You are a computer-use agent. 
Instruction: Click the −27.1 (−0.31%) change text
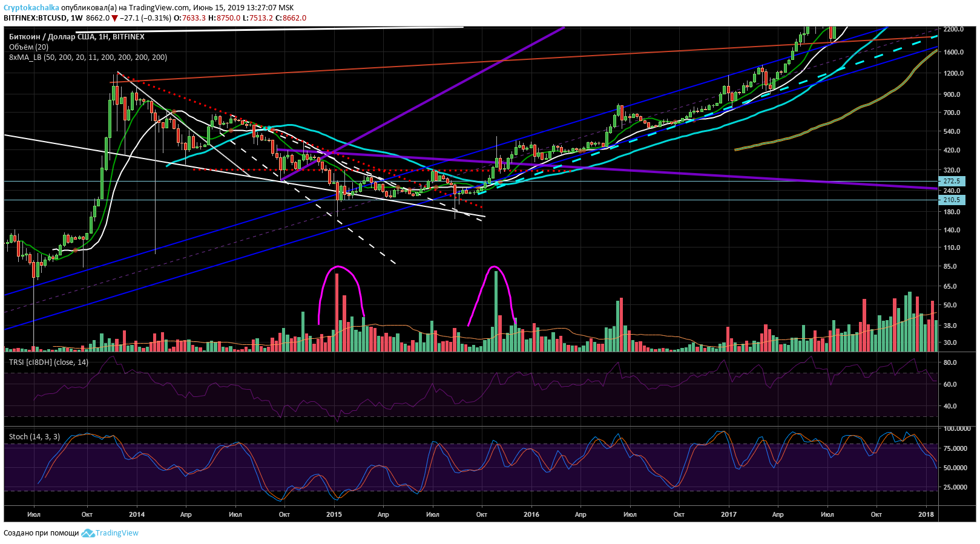[x=145, y=18]
